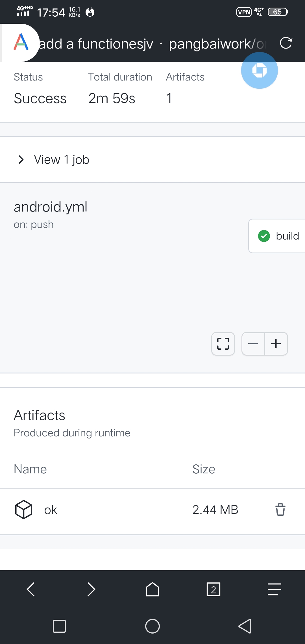
Task: Expand the View 1 job section
Action: coord(61,159)
